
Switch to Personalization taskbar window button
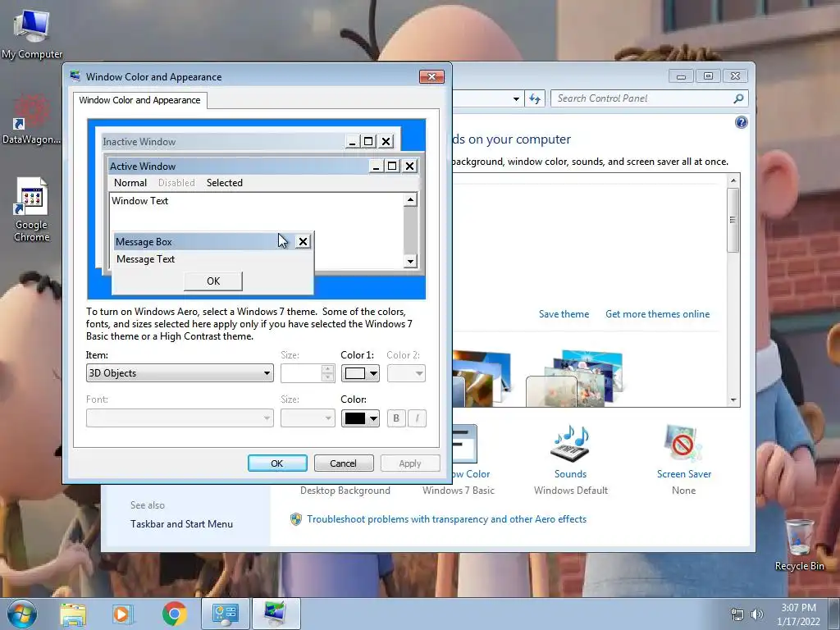coord(276,614)
